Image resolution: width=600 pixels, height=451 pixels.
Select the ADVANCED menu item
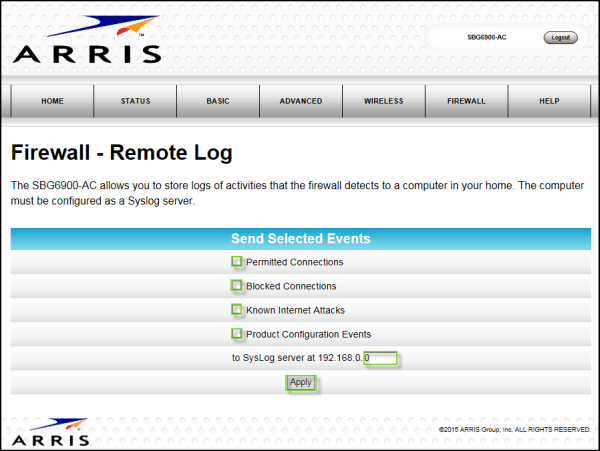pyautogui.click(x=301, y=101)
